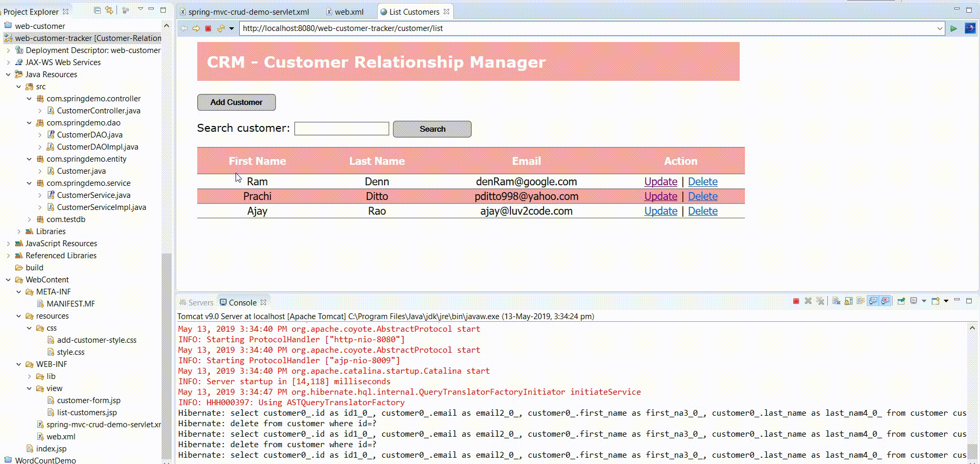Select WordCountDemo project
Screen dimensions: 980x464
45,460
